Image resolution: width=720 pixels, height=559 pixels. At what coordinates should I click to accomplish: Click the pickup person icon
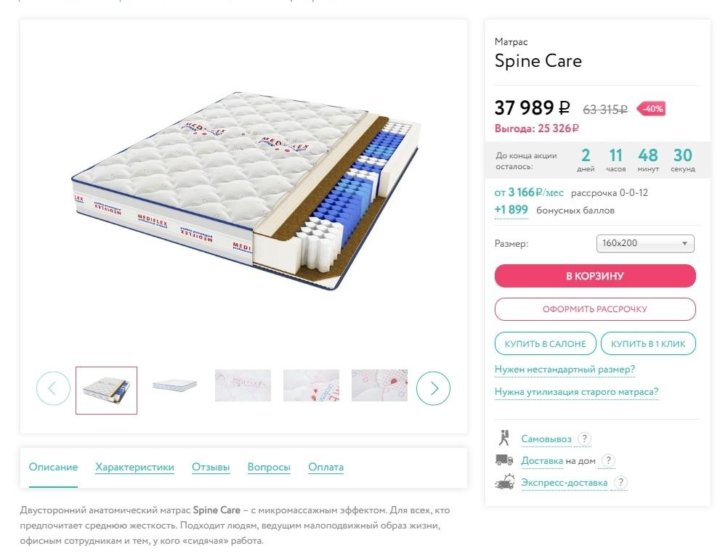click(x=504, y=438)
